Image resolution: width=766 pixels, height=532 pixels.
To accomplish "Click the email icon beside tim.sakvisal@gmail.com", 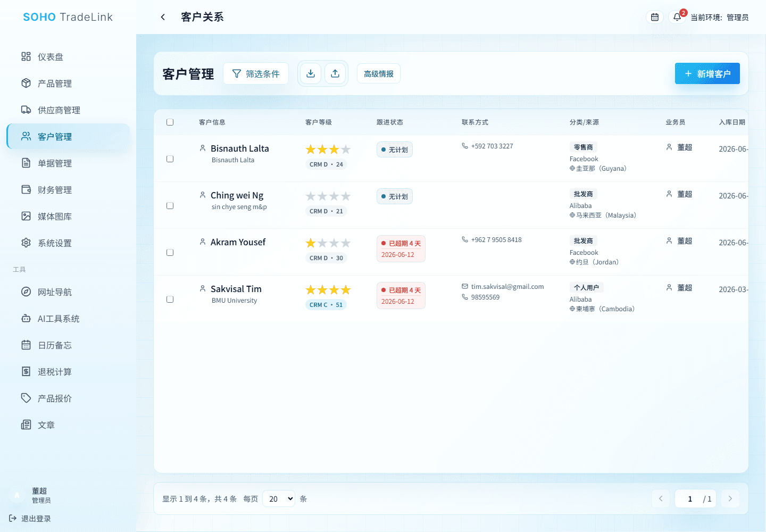I will click(465, 286).
